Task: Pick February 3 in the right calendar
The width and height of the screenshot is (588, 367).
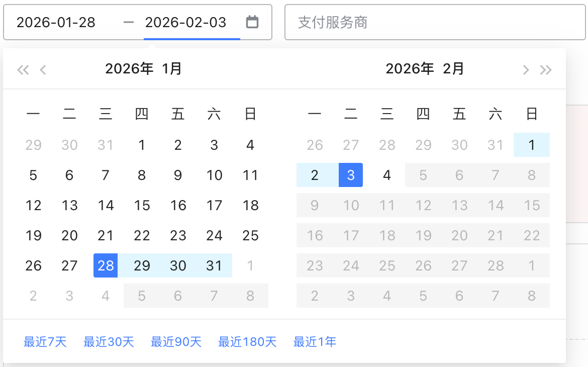Action: point(351,175)
